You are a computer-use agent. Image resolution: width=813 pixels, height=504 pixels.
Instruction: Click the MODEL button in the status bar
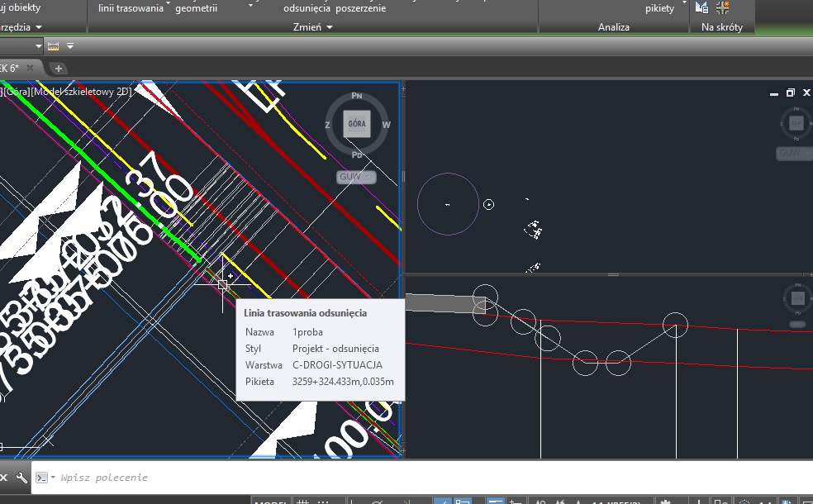coord(271,502)
